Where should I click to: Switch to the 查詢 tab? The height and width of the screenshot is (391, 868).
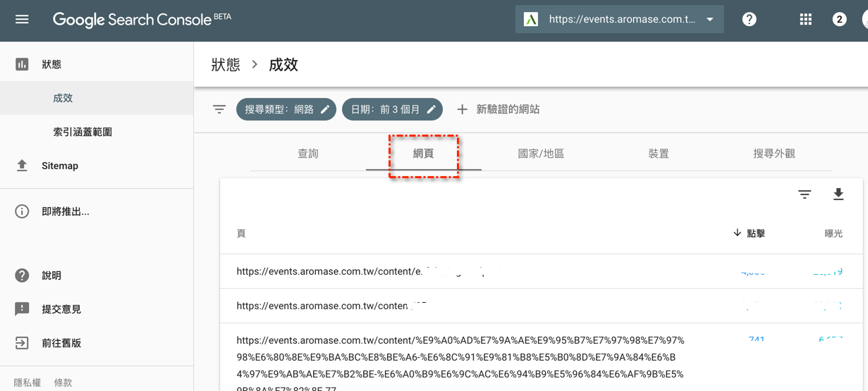[x=308, y=154]
